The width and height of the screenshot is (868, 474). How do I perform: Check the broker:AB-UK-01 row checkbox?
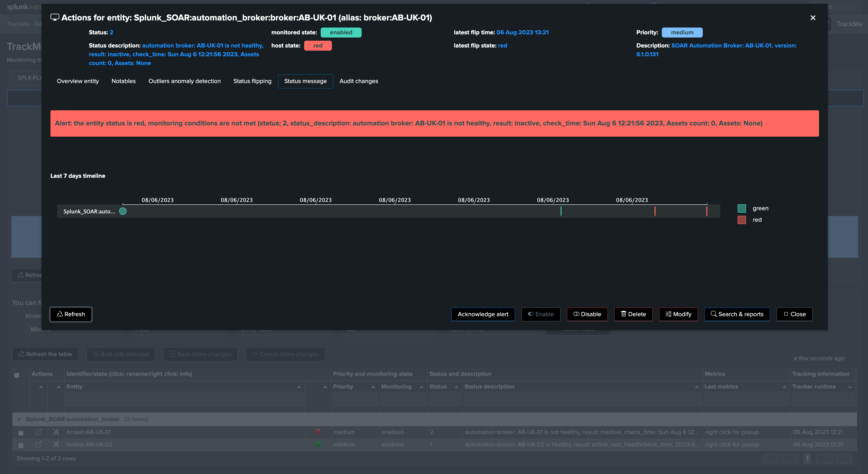click(x=21, y=433)
